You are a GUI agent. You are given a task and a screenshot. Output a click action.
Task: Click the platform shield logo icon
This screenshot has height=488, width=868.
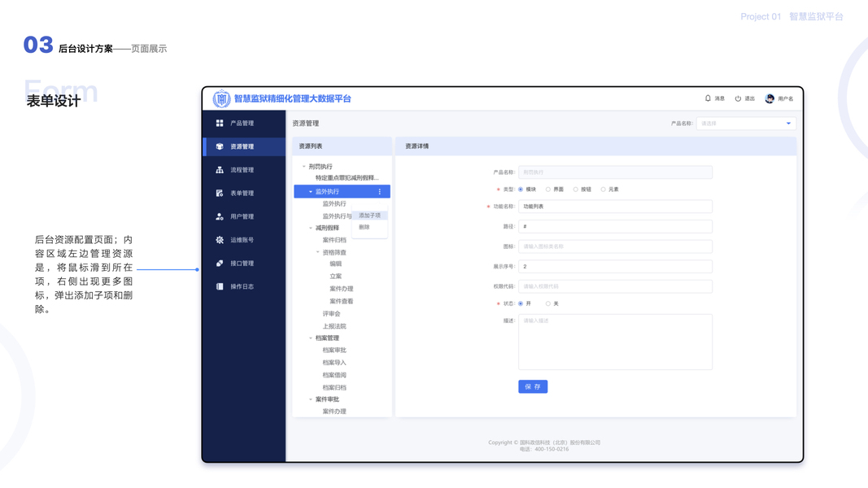coord(221,98)
